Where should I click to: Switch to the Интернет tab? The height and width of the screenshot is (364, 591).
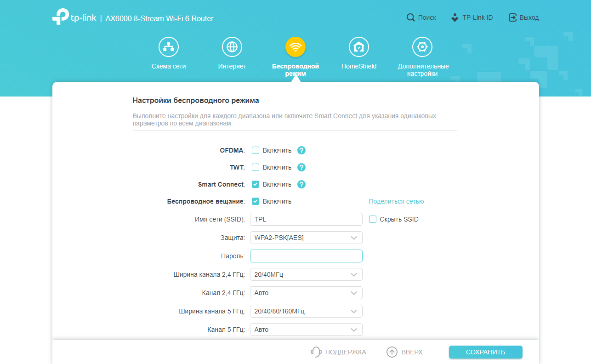(232, 66)
